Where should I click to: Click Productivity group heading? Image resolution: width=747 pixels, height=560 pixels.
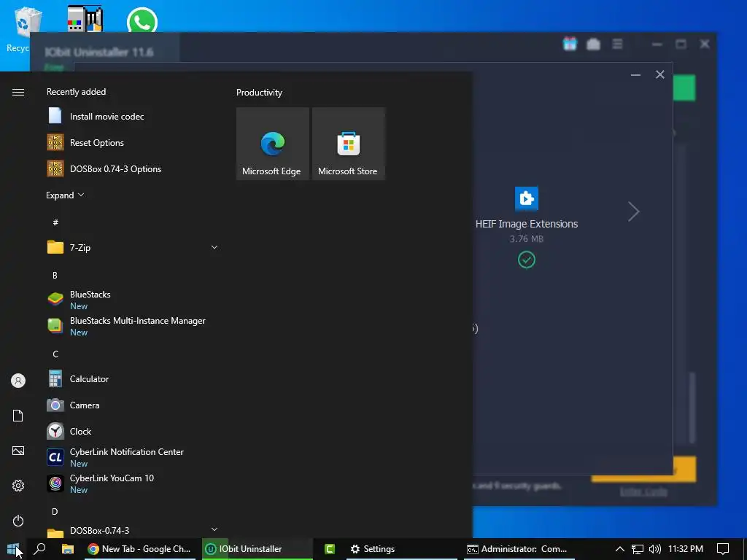point(259,93)
